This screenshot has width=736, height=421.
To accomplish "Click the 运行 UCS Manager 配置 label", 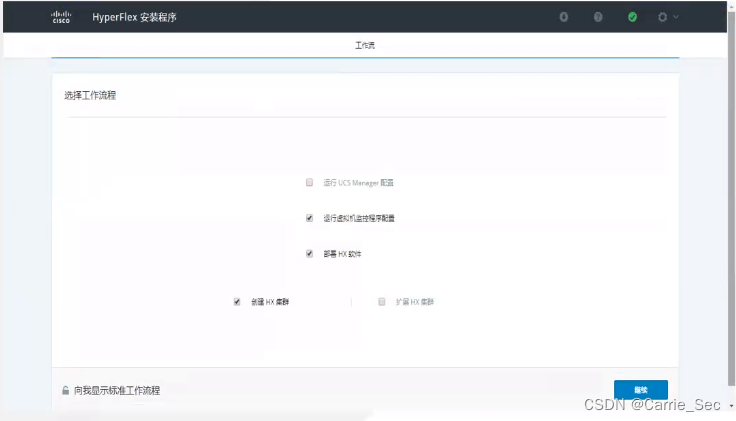I will 359,183.
